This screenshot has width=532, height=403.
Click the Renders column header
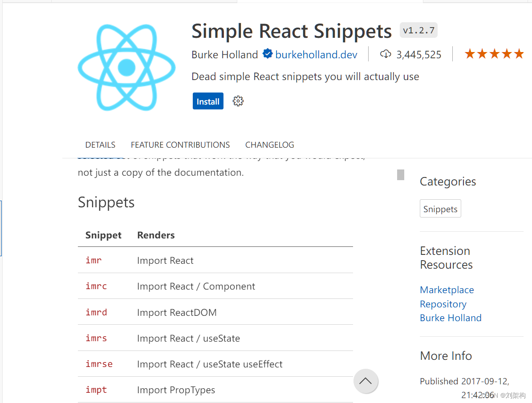pos(156,235)
